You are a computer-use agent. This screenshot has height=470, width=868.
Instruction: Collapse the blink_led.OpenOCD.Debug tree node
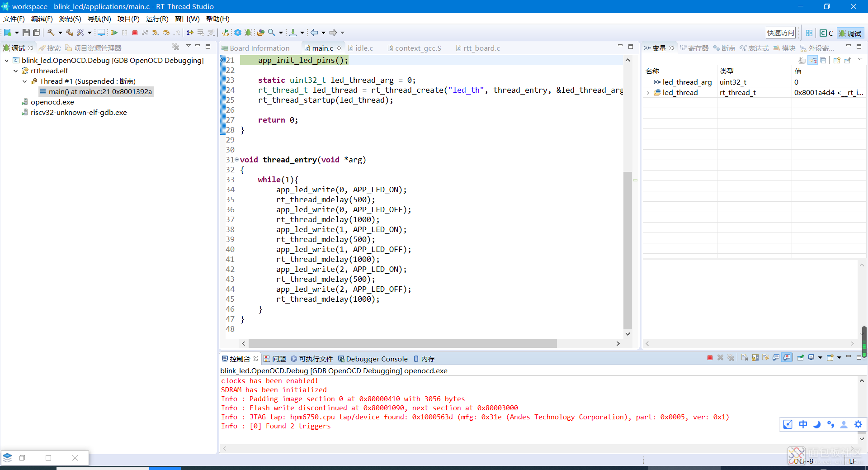(x=6, y=60)
